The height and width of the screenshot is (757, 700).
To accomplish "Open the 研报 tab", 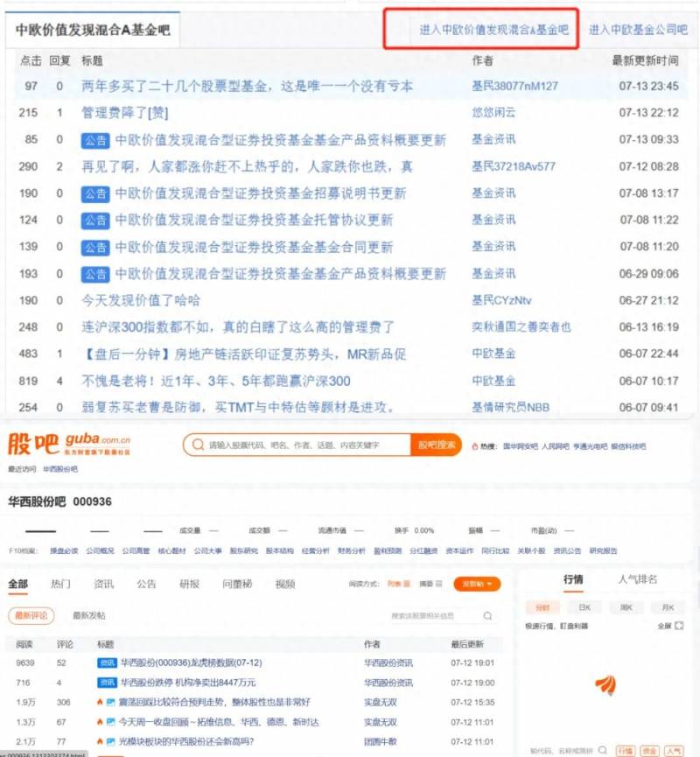I will click(x=189, y=585).
